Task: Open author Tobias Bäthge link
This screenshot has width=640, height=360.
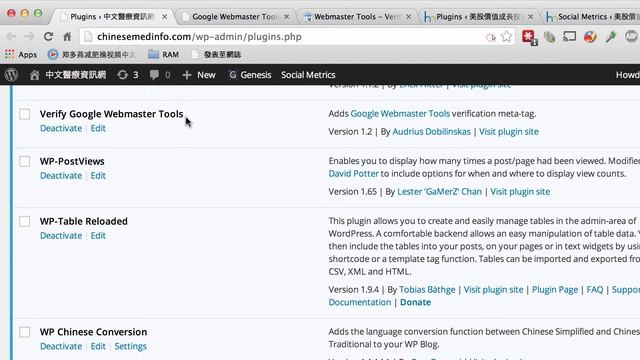Action: point(427,289)
